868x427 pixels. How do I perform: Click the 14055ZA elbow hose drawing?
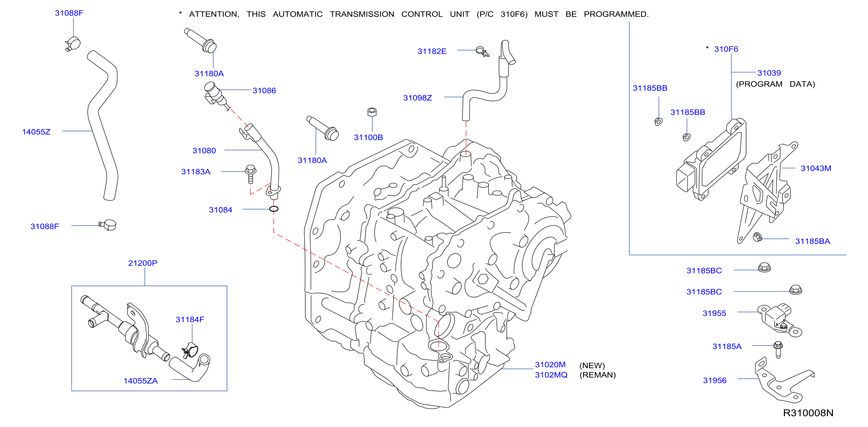(189, 368)
